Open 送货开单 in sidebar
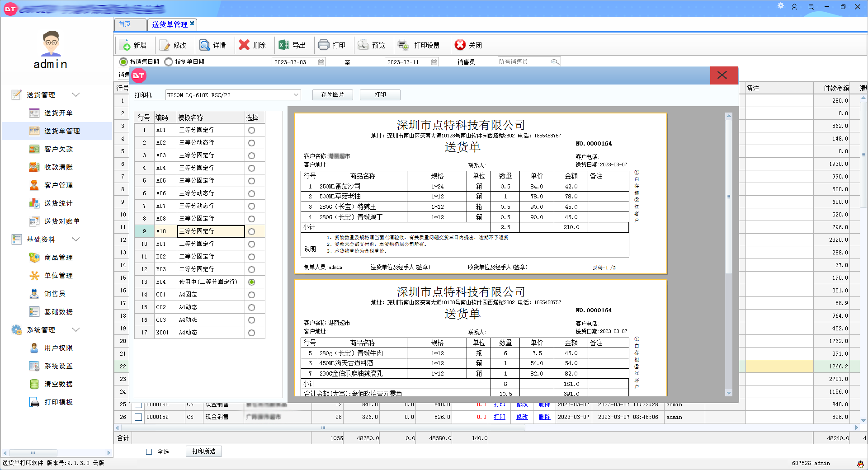Image resolution: width=868 pixels, height=470 pixels. click(58, 113)
